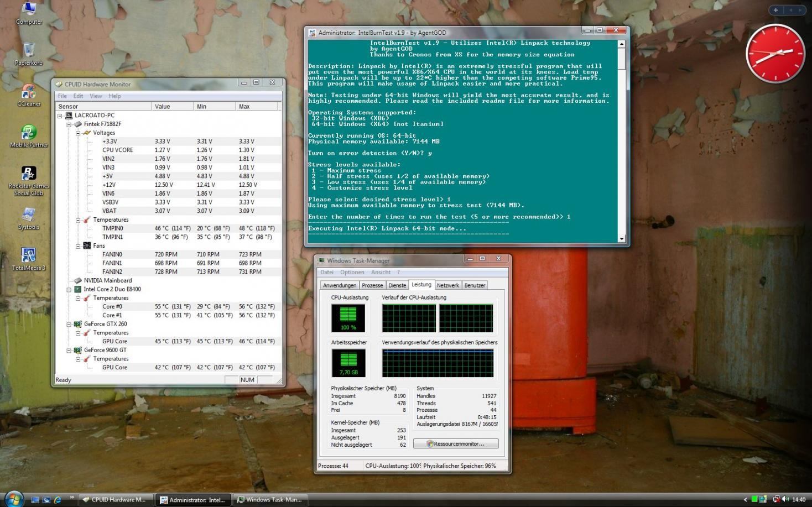812x507 pixels.
Task: Click the volume speaker tray icon
Action: click(x=785, y=500)
